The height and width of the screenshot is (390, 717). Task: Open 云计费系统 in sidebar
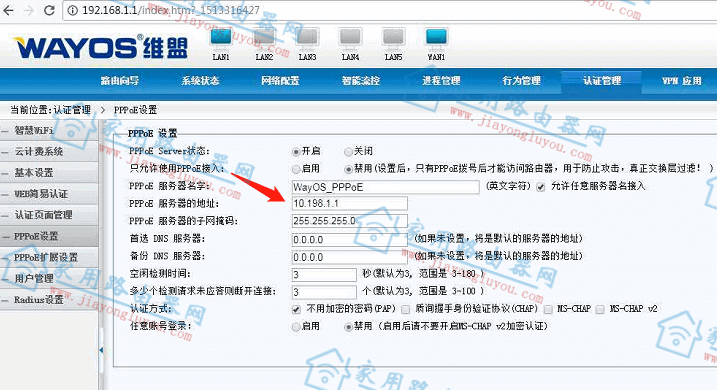tap(49, 152)
